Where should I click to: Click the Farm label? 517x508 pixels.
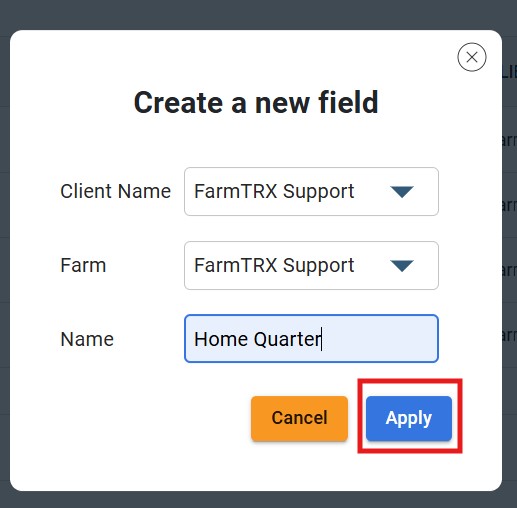[x=83, y=265]
